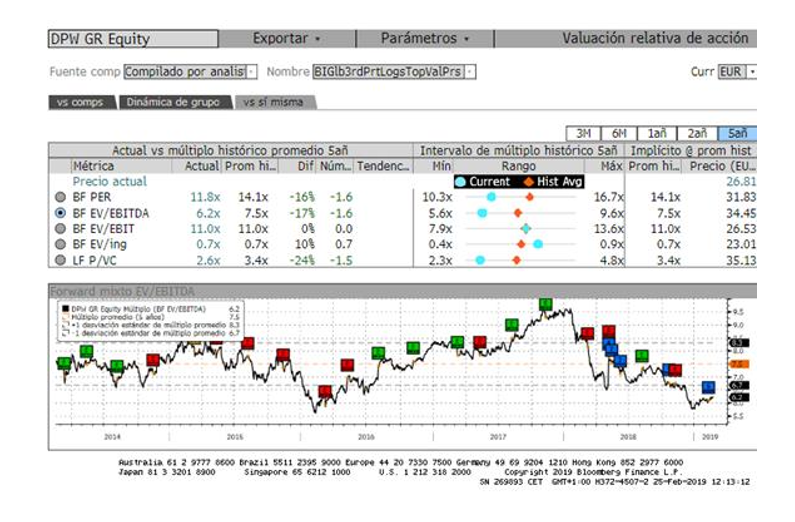The width and height of the screenshot is (795, 522).
Task: Click the Precio (EU... column header
Action: pyautogui.click(x=719, y=166)
